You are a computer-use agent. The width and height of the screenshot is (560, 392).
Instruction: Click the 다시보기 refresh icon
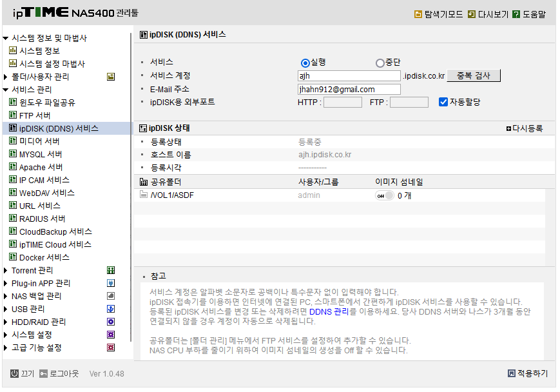click(x=472, y=14)
